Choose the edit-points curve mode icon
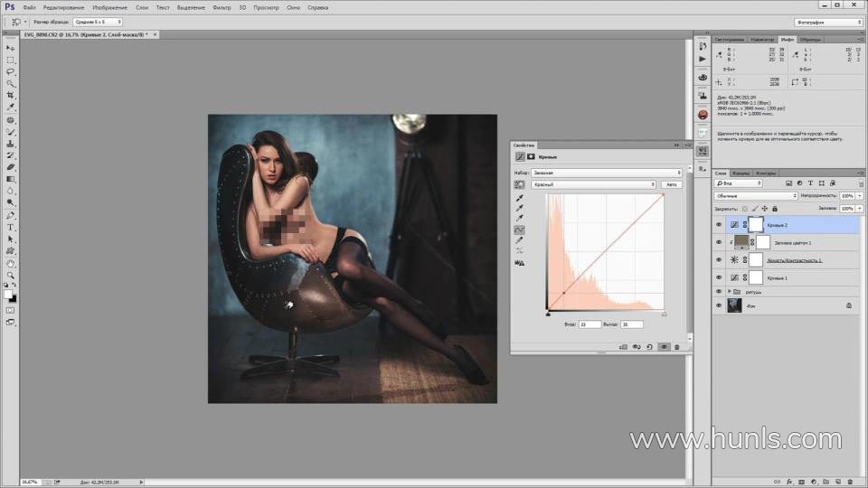The width and height of the screenshot is (868, 488). (x=519, y=230)
